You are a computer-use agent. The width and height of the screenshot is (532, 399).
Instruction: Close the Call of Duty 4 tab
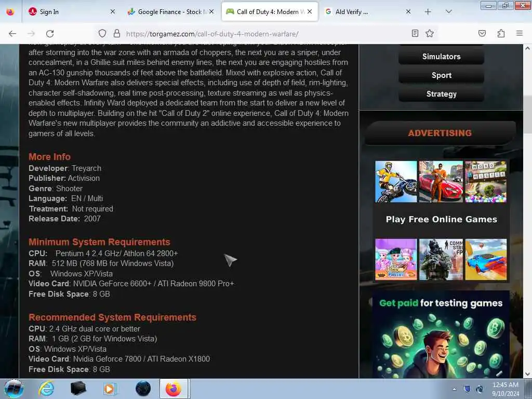point(310,12)
